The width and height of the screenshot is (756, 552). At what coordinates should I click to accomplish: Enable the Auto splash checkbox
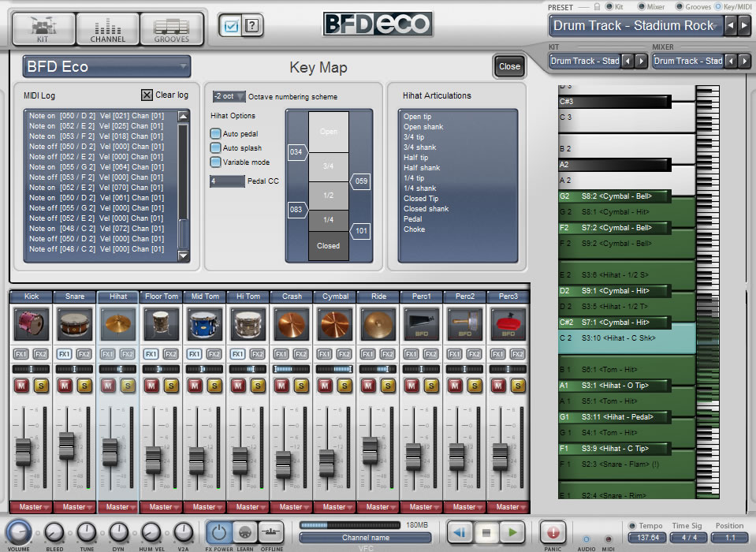(215, 147)
